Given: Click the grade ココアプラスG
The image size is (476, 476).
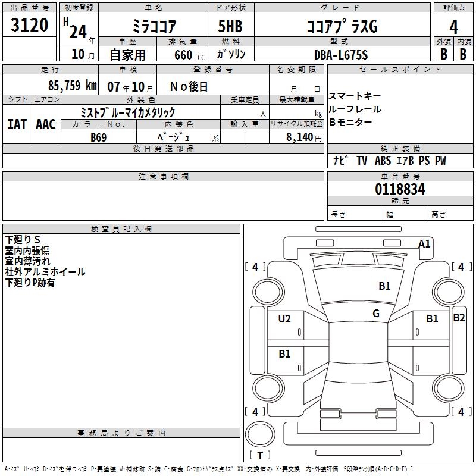Looking at the screenshot, I should tap(342, 26).
